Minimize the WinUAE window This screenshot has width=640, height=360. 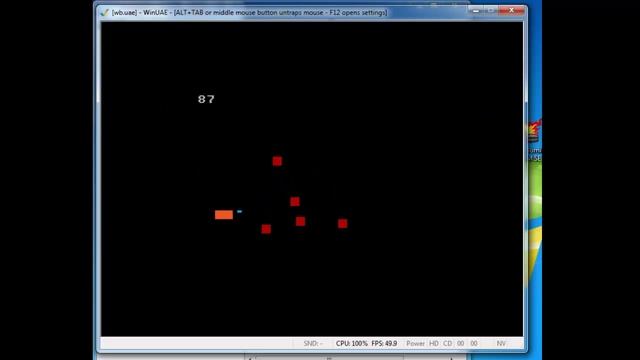click(476, 11)
